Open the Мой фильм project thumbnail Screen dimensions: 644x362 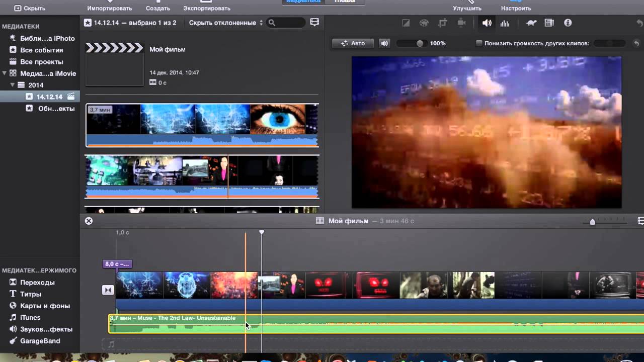[115, 64]
